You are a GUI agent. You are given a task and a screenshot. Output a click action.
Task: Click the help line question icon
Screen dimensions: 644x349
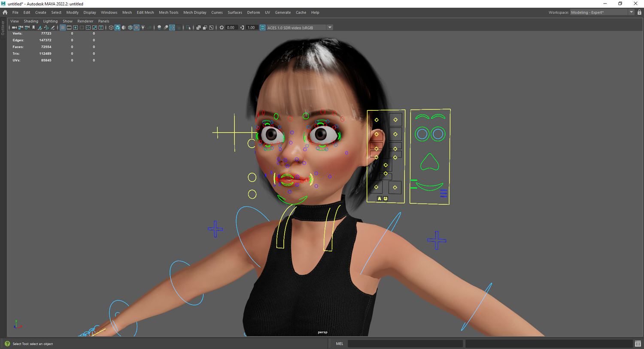coord(7,344)
